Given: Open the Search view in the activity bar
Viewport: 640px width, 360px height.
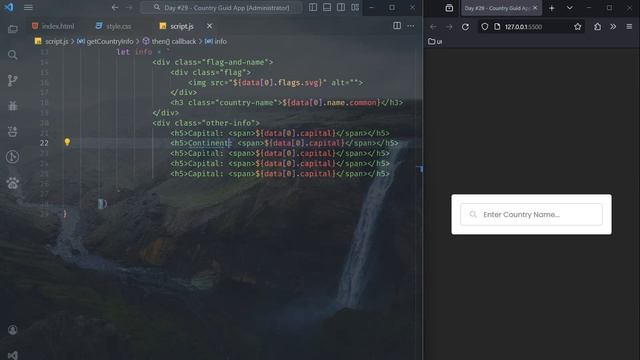Looking at the screenshot, I should tap(13, 55).
